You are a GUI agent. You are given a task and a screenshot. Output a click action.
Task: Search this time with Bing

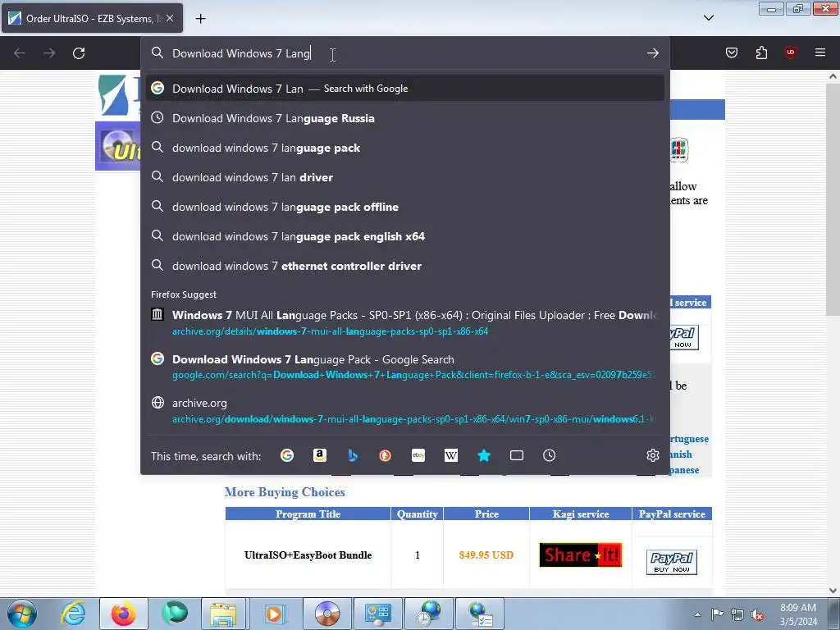pos(353,455)
